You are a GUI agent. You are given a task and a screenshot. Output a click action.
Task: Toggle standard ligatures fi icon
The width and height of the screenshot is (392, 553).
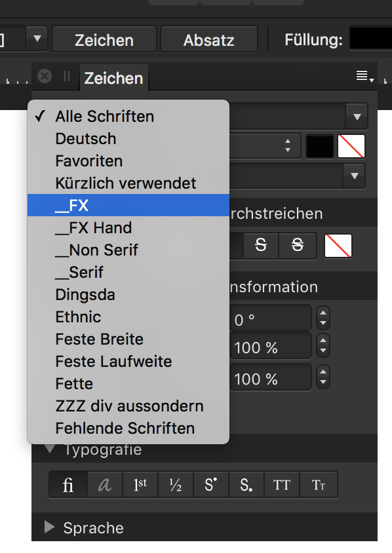pyautogui.click(x=68, y=485)
